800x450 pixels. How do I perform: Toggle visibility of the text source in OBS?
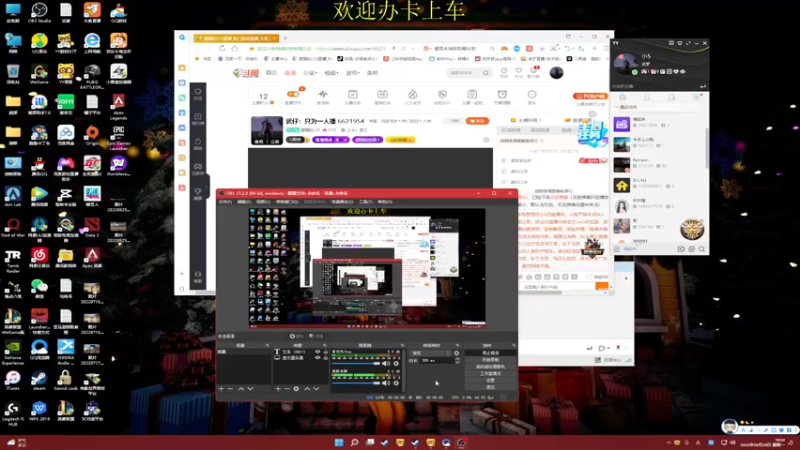pyautogui.click(x=318, y=352)
